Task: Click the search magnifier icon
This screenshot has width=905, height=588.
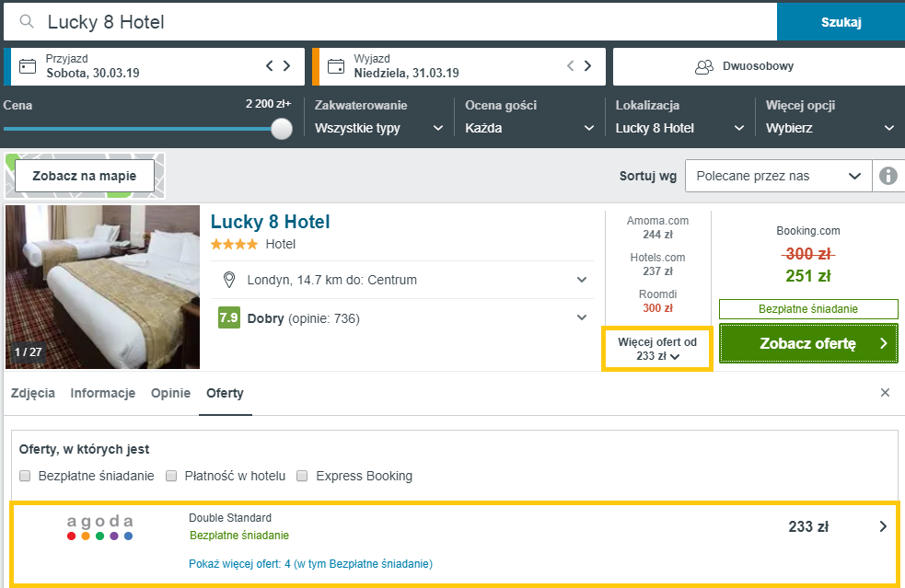Action: (28, 21)
